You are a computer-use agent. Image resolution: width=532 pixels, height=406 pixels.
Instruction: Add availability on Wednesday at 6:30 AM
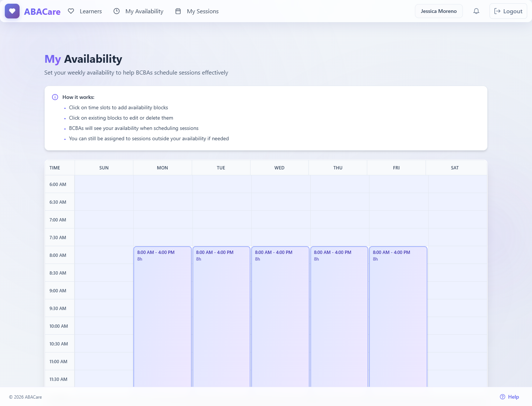pyautogui.click(x=281, y=202)
